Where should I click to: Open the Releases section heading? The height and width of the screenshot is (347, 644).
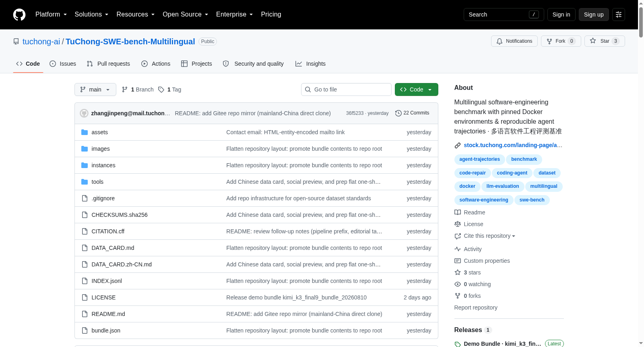[468, 330]
